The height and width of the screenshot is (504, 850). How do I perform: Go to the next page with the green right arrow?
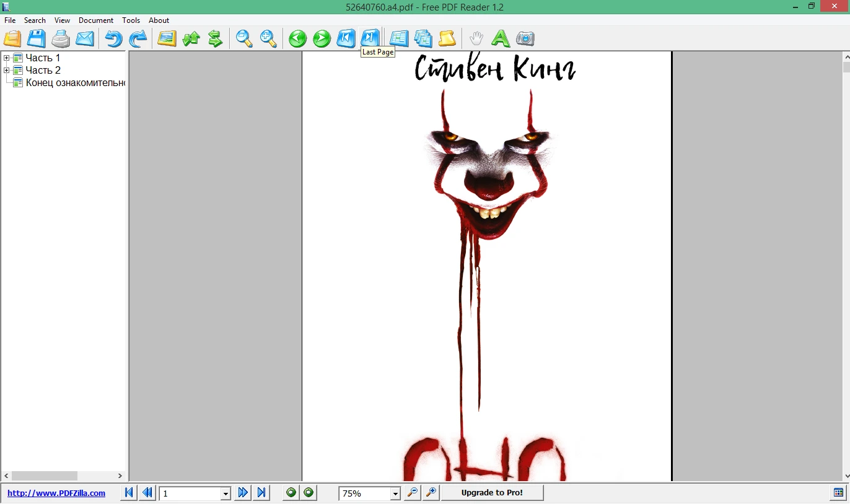point(322,38)
